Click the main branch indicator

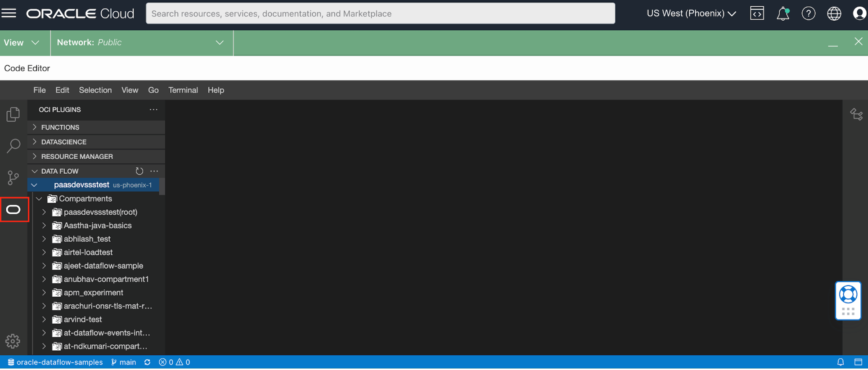pyautogui.click(x=123, y=362)
